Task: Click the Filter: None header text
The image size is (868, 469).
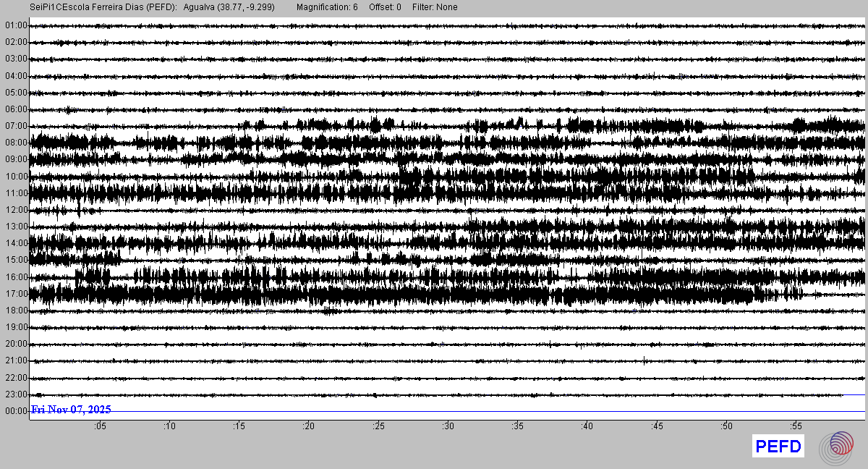Action: (x=435, y=7)
